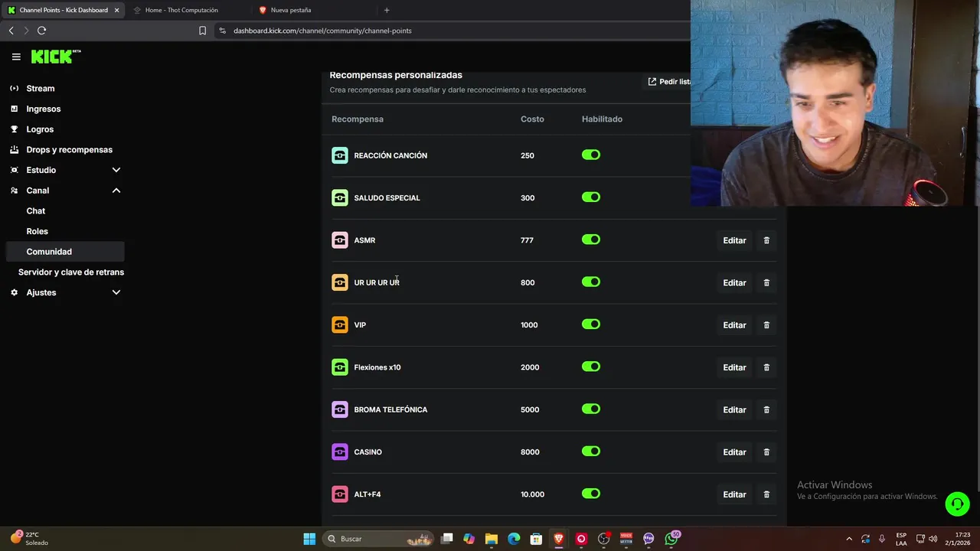Delete the ALT+F4 reward

pyautogui.click(x=766, y=494)
